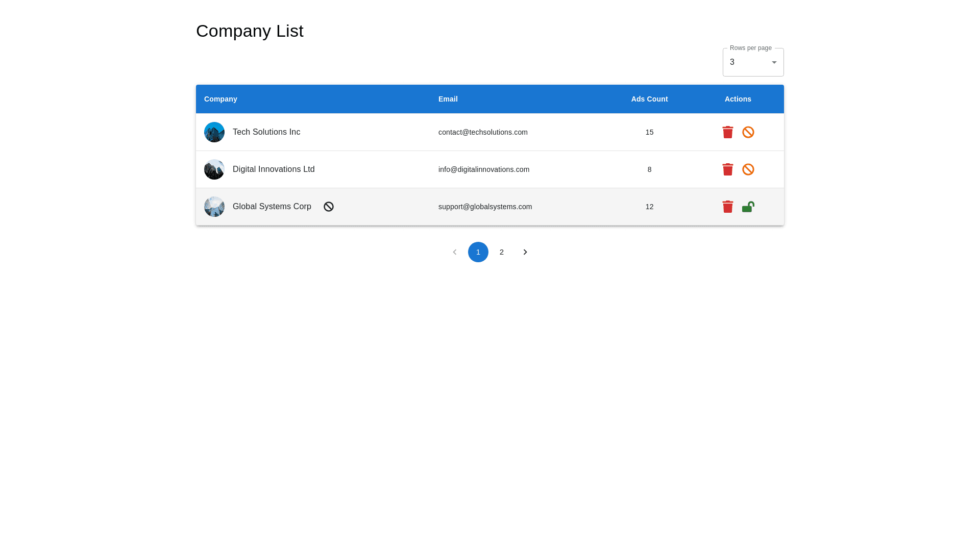980x551 pixels.
Task: Click contact@techsolutions.com email
Action: pyautogui.click(x=483, y=132)
